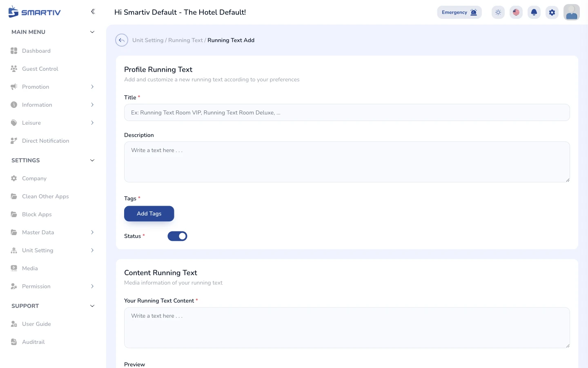588x368 pixels.
Task: Click the Smartiv logo
Action: [x=34, y=12]
